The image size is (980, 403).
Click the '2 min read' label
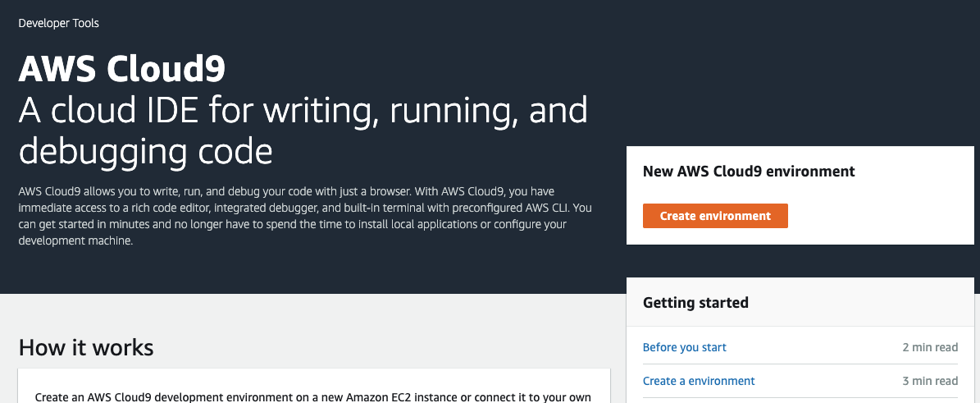(x=930, y=347)
